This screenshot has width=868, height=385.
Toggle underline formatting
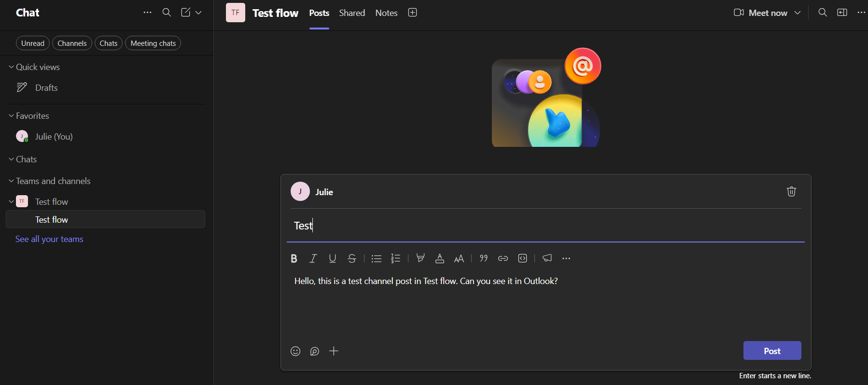coord(333,258)
